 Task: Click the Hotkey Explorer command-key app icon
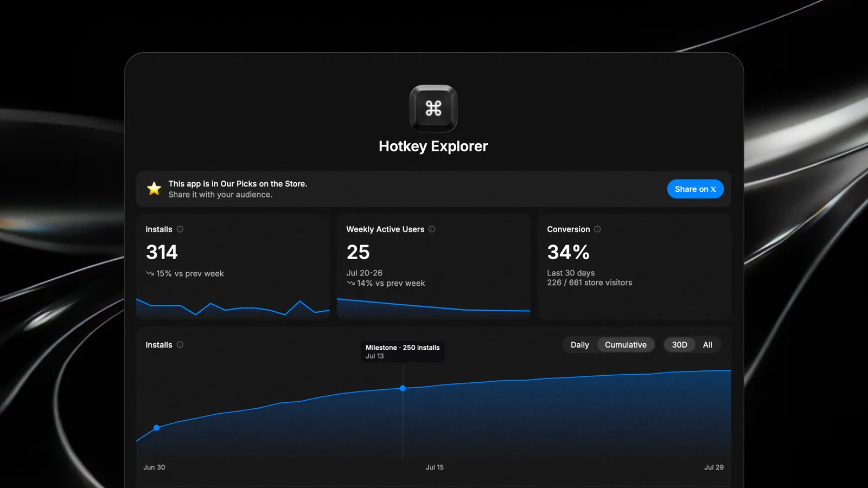point(433,108)
